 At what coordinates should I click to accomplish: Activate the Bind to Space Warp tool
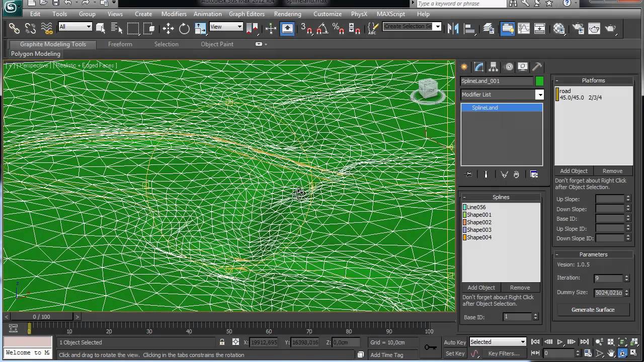[47, 28]
